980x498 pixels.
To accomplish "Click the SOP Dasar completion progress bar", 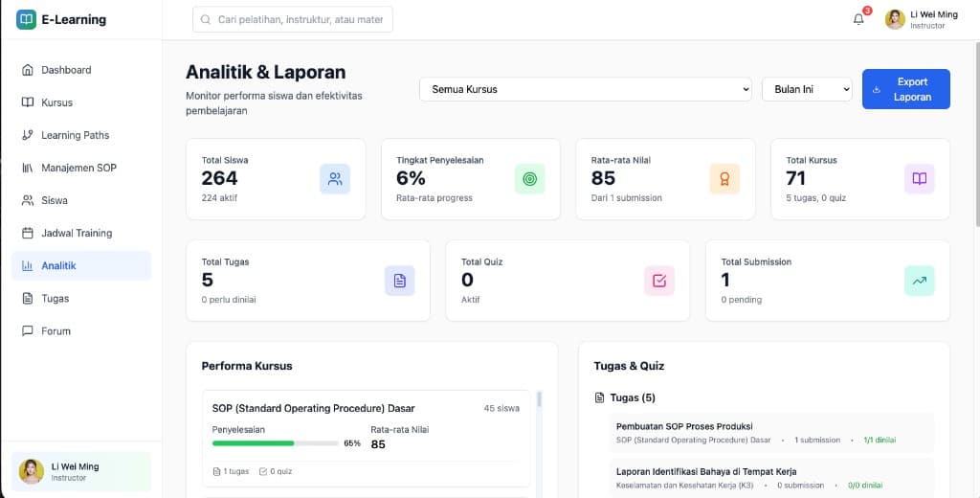I will coord(275,443).
